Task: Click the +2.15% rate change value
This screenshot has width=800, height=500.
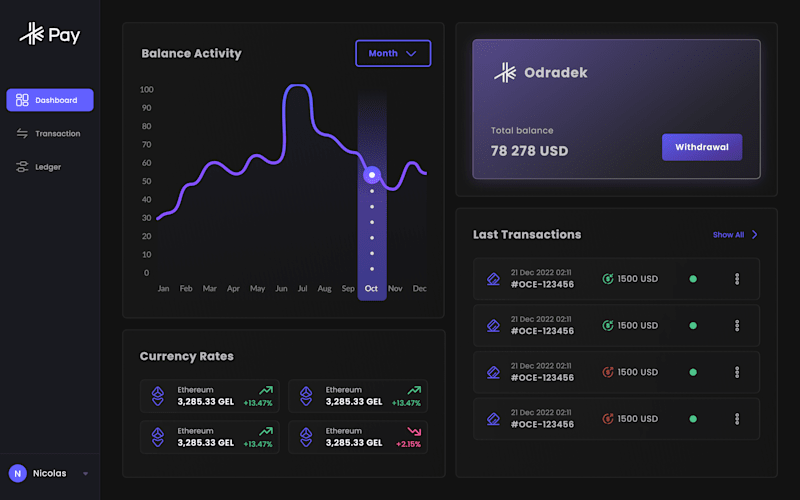Action: tap(408, 444)
